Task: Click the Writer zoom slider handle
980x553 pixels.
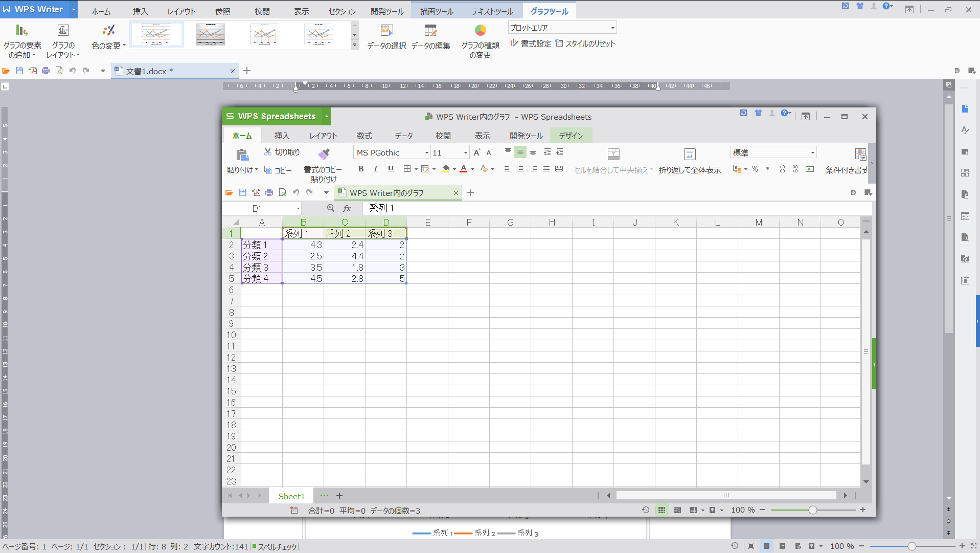Action: (x=911, y=546)
